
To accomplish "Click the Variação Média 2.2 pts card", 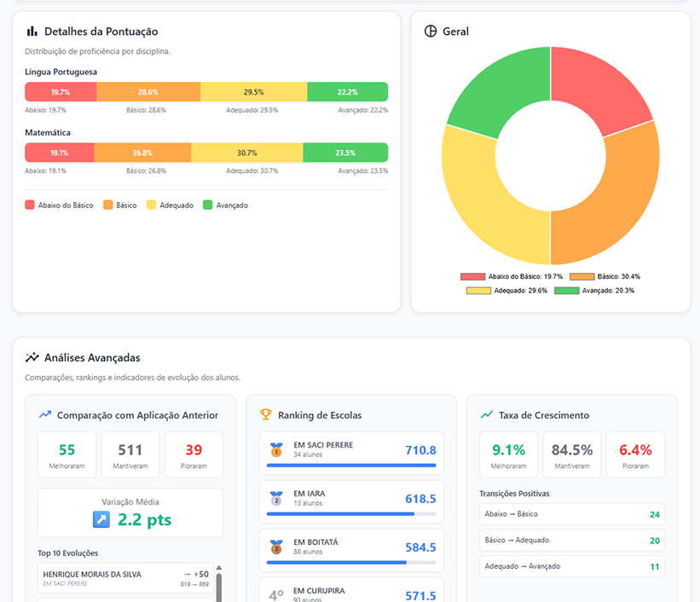I will [x=130, y=512].
